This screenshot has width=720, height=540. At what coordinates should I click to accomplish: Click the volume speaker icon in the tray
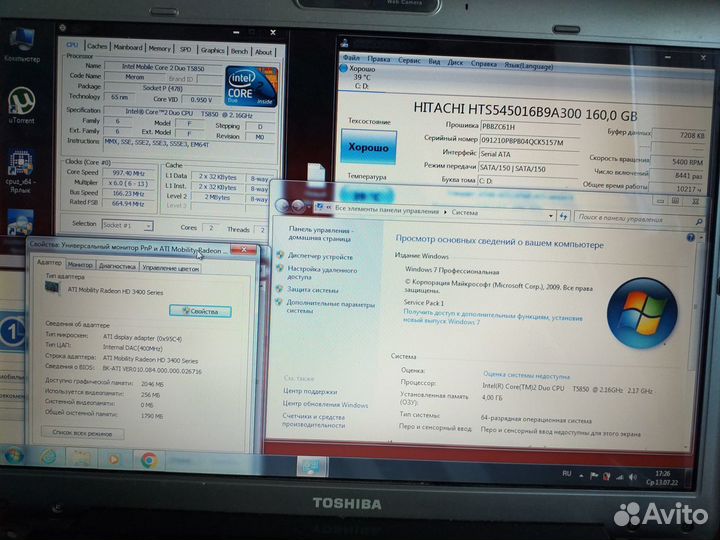(633, 477)
